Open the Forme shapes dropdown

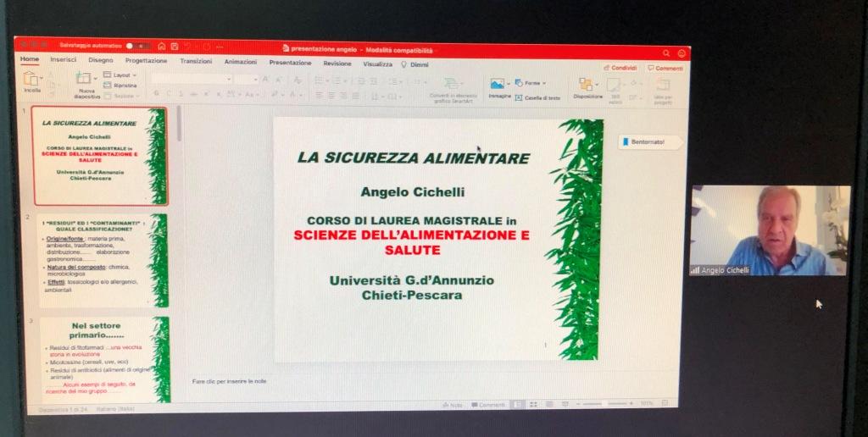531,83
